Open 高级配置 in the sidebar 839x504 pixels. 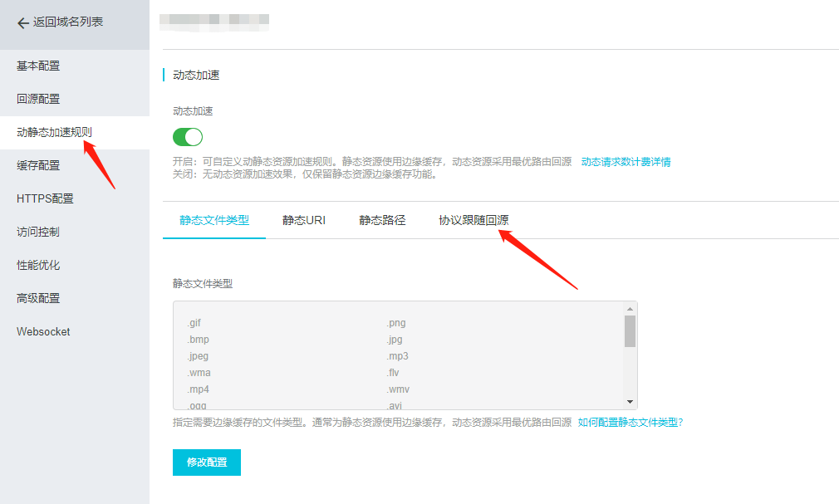pos(75,298)
